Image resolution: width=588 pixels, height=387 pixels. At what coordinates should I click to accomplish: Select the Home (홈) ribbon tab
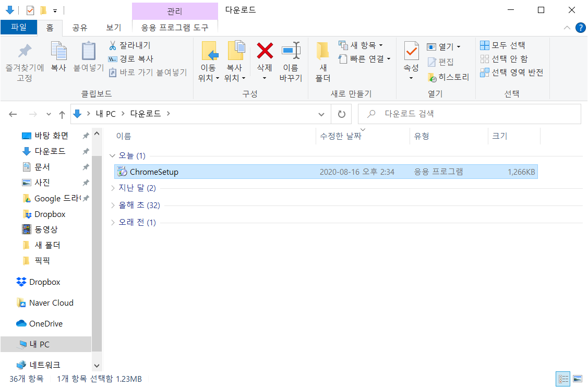click(50, 28)
